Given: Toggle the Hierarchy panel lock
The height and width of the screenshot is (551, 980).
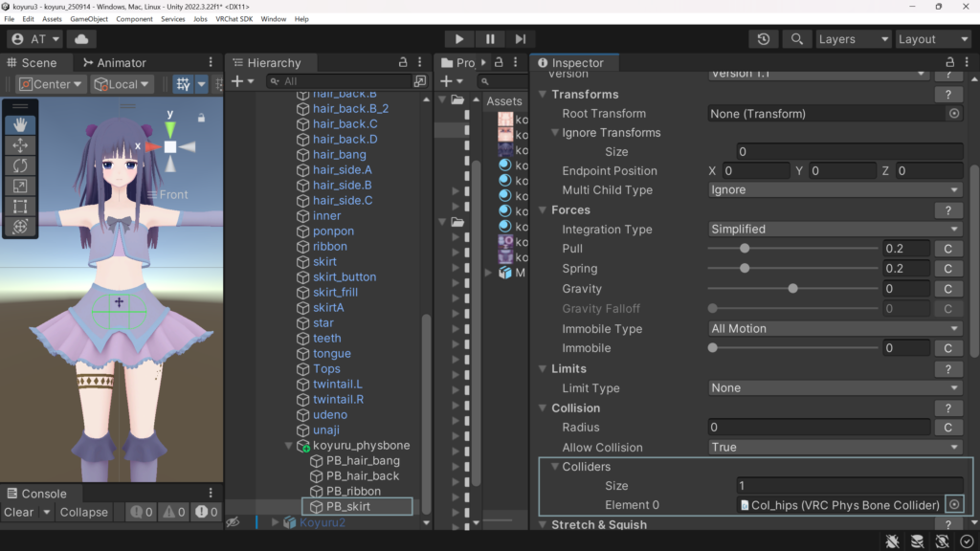Looking at the screenshot, I should 403,62.
